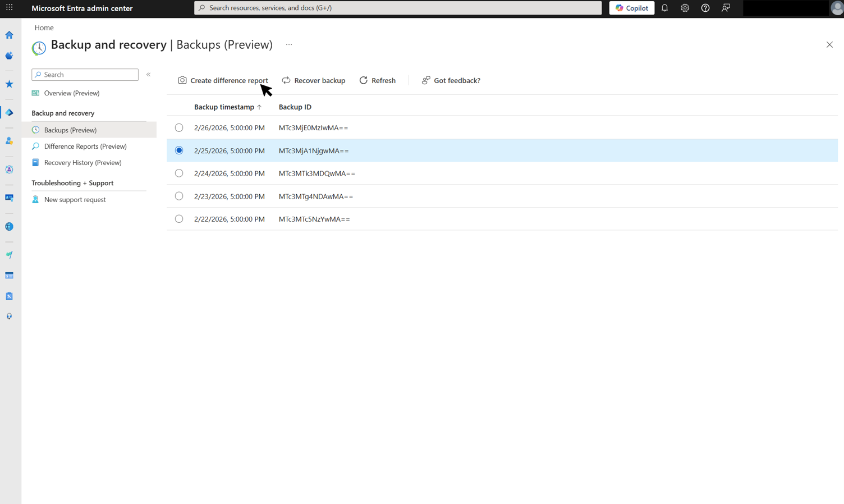Screen dimensions: 844x504
Task: Select the Home icon in the left rail
Action: 9,35
